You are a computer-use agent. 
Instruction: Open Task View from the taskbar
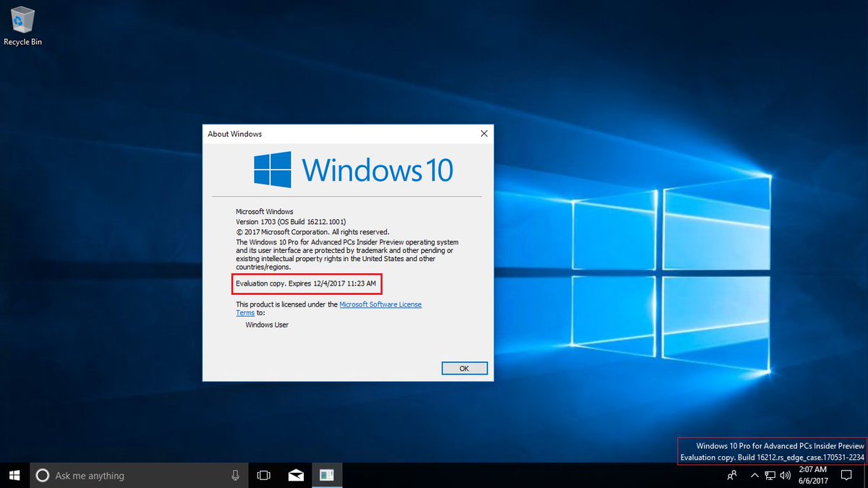coord(264,475)
